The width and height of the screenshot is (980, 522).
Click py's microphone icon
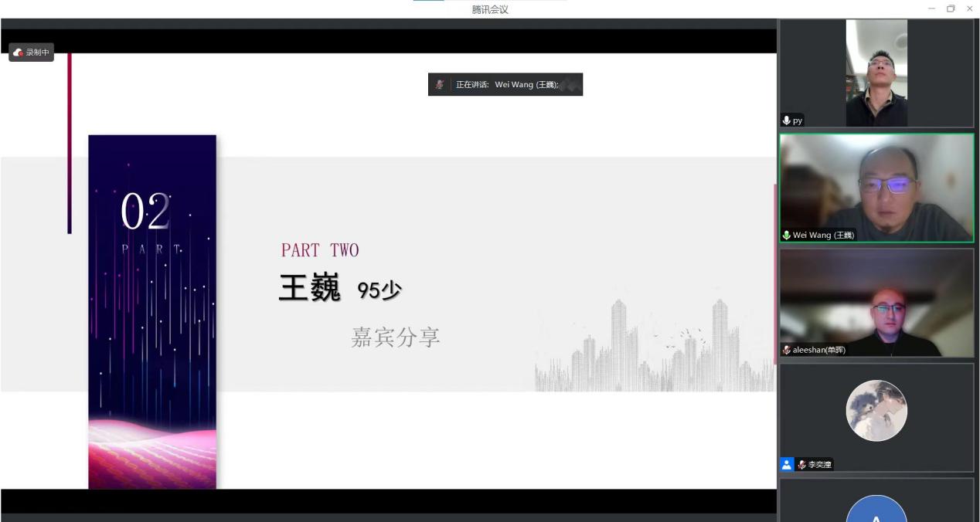point(787,120)
